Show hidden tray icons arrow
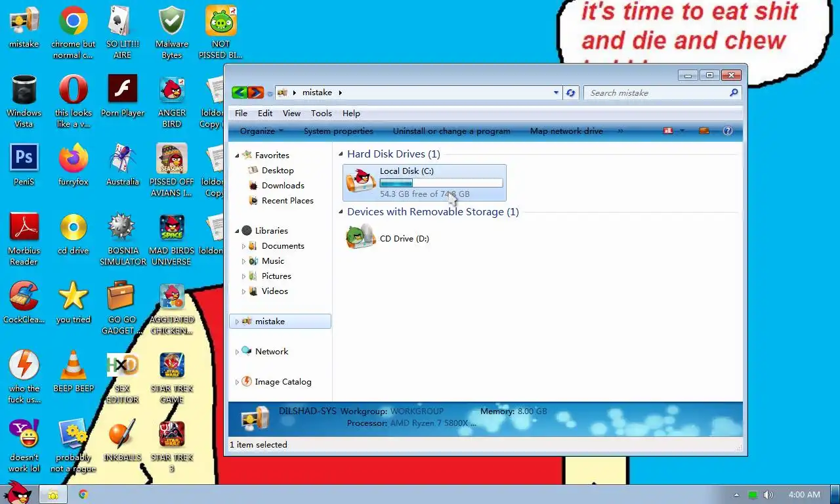Image resolution: width=840 pixels, height=504 pixels. pyautogui.click(x=736, y=495)
